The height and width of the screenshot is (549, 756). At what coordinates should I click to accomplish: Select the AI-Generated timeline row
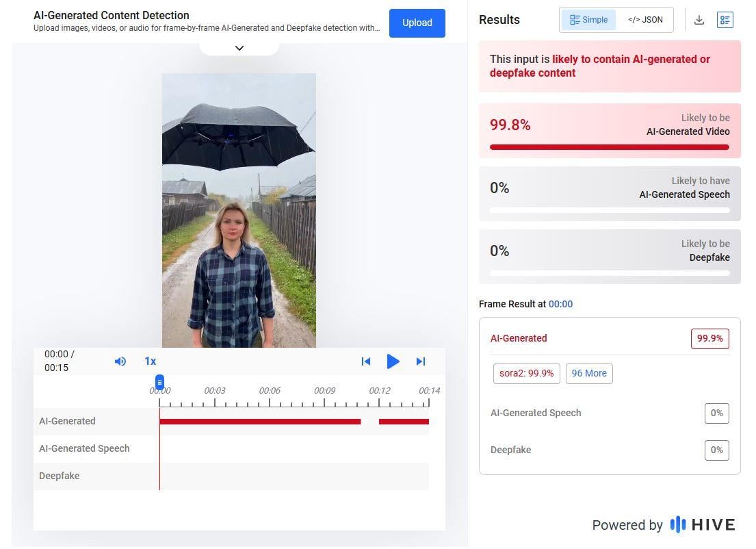pos(67,421)
